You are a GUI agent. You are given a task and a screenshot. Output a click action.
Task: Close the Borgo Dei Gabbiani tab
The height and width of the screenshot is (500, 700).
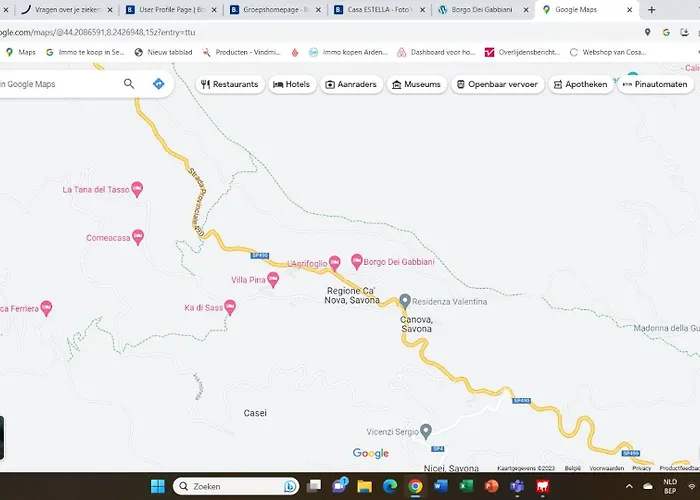pyautogui.click(x=526, y=9)
